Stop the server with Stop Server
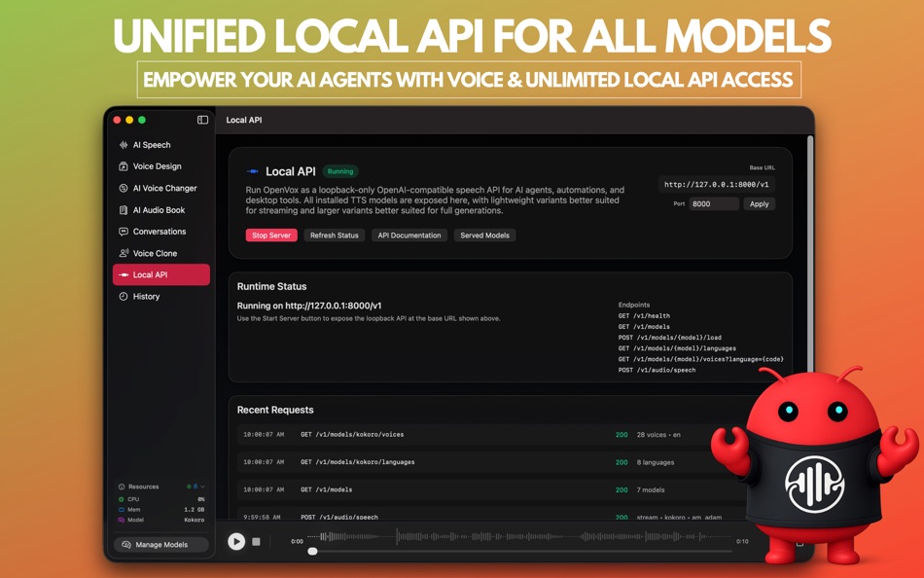 click(271, 235)
